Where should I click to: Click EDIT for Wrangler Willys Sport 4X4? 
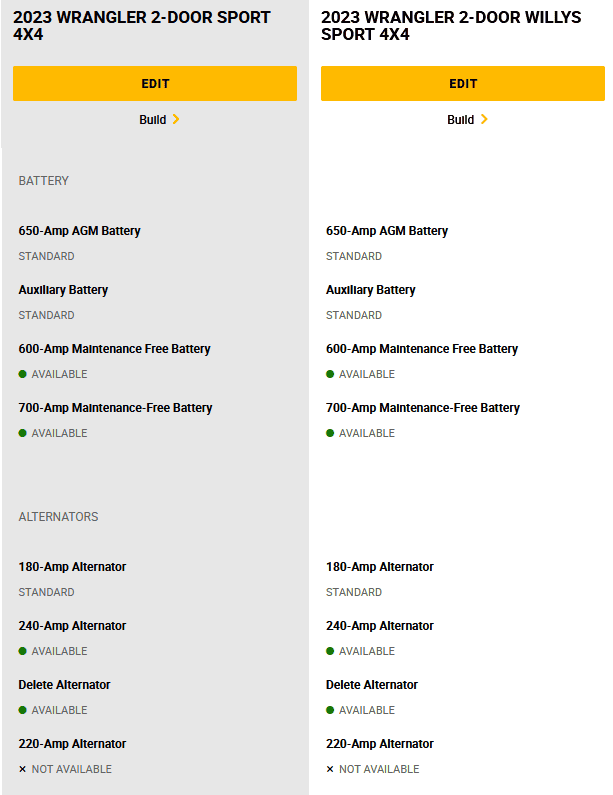(x=462, y=83)
